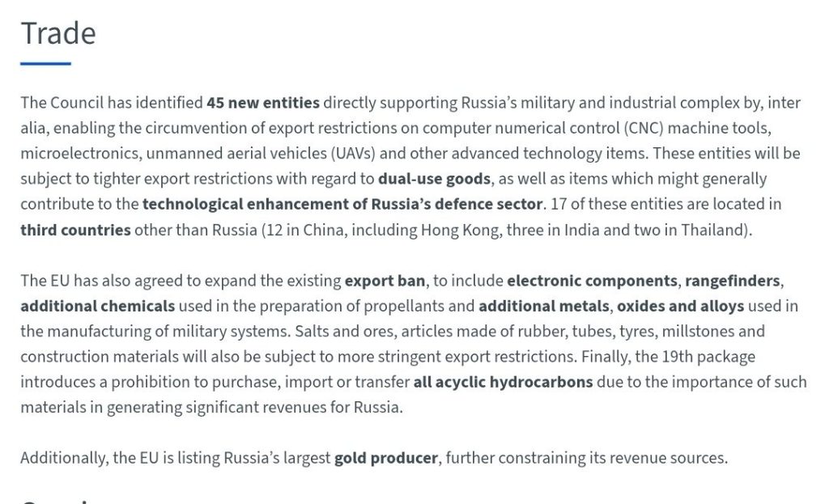Click the Trade section heading
This screenshot has width=829, height=504.
[x=58, y=33]
